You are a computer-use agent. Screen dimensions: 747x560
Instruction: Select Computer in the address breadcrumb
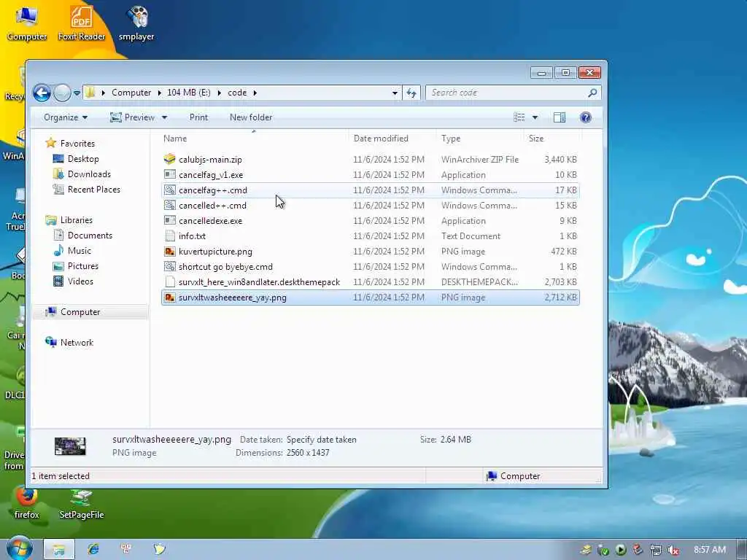pos(131,93)
